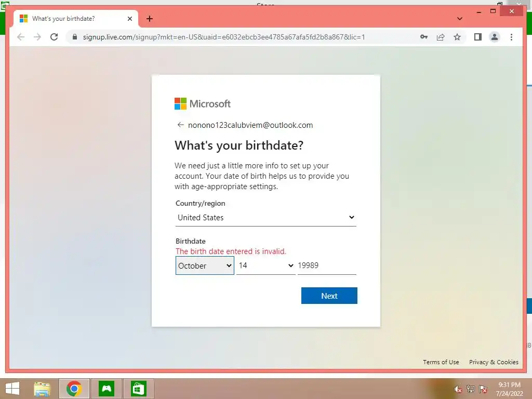The width and height of the screenshot is (532, 399).
Task: Open the Windows Store taskbar icon
Action: 138,389
